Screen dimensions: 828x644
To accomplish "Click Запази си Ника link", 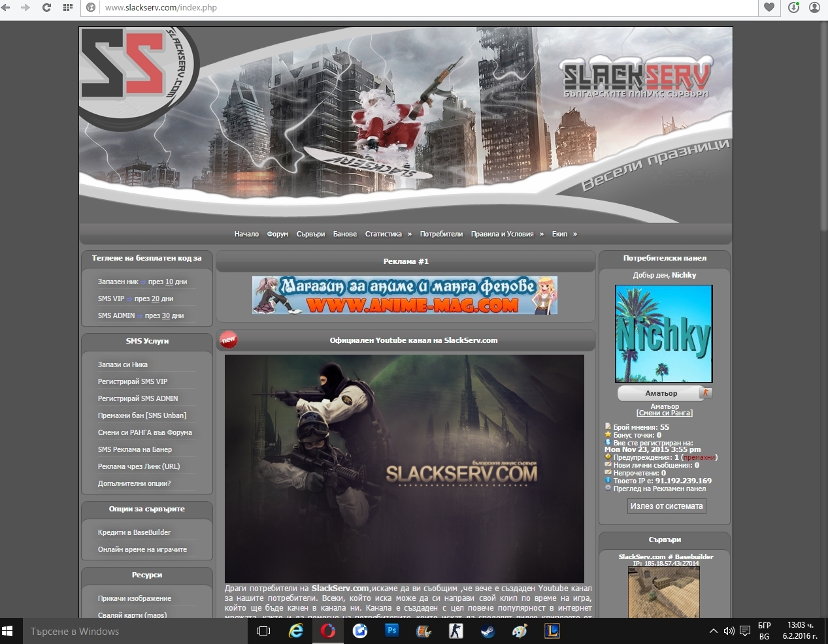I will point(123,364).
